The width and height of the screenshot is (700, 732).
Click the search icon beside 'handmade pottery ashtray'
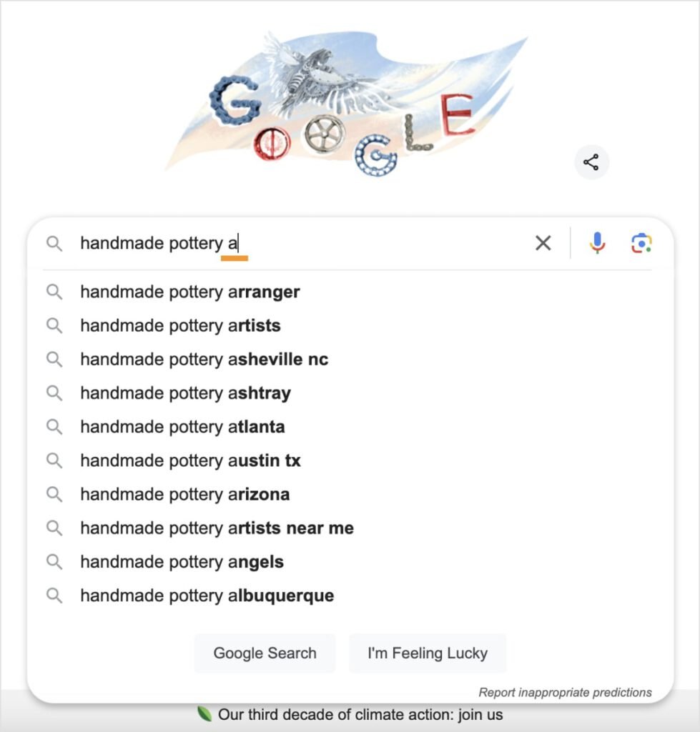55,393
